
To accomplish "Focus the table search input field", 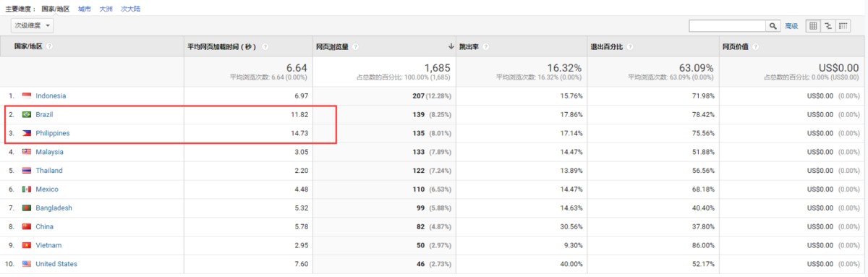I will 728,26.
